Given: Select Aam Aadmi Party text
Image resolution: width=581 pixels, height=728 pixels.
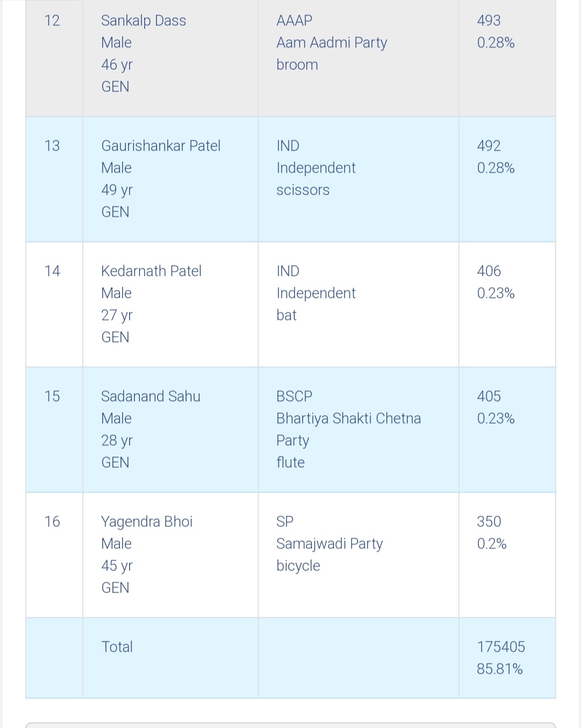Looking at the screenshot, I should [331, 42].
